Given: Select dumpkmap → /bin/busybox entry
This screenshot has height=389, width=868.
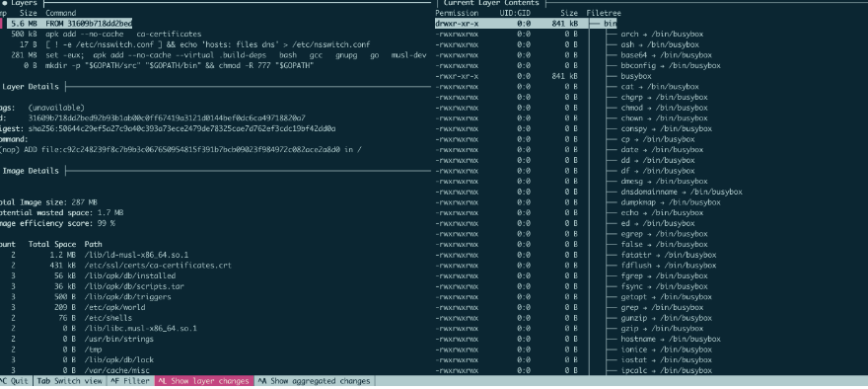Looking at the screenshot, I should (671, 202).
